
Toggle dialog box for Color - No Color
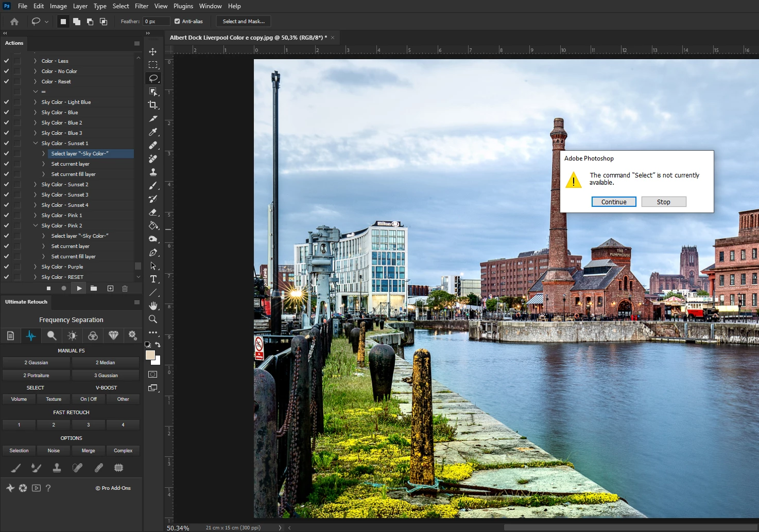18,71
